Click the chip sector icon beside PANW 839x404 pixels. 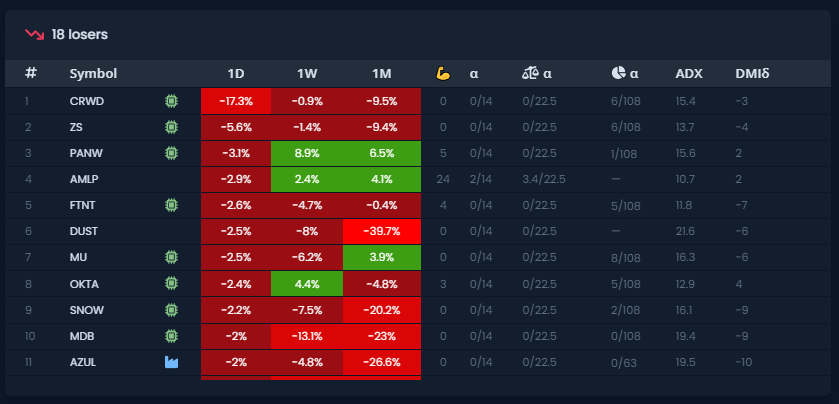tap(171, 154)
